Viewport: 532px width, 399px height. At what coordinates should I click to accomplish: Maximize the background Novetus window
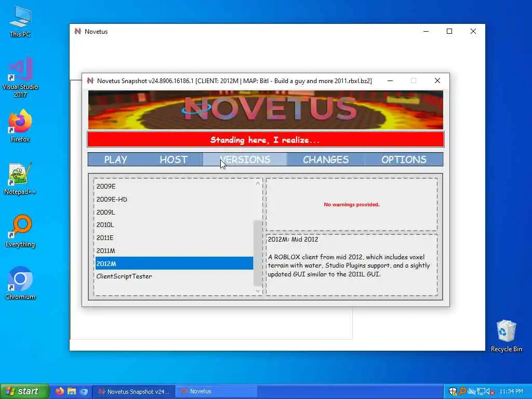[x=449, y=31]
